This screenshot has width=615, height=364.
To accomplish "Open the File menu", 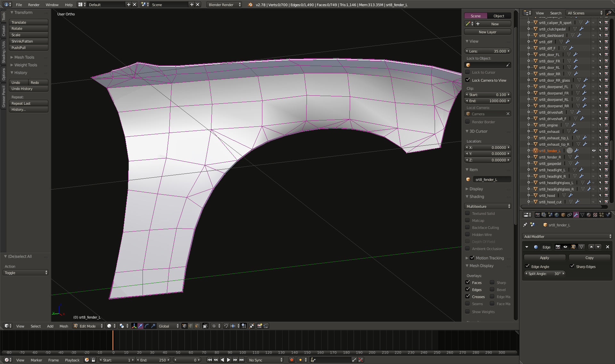I will [x=19, y=4].
